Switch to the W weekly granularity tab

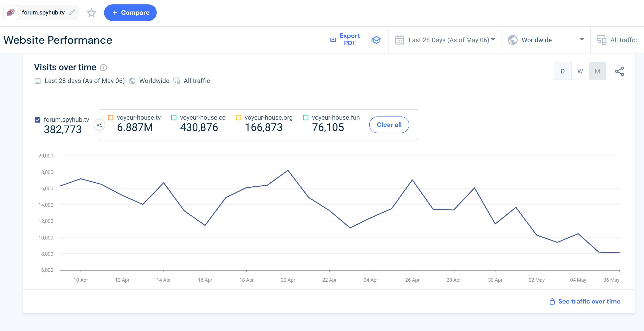[580, 71]
